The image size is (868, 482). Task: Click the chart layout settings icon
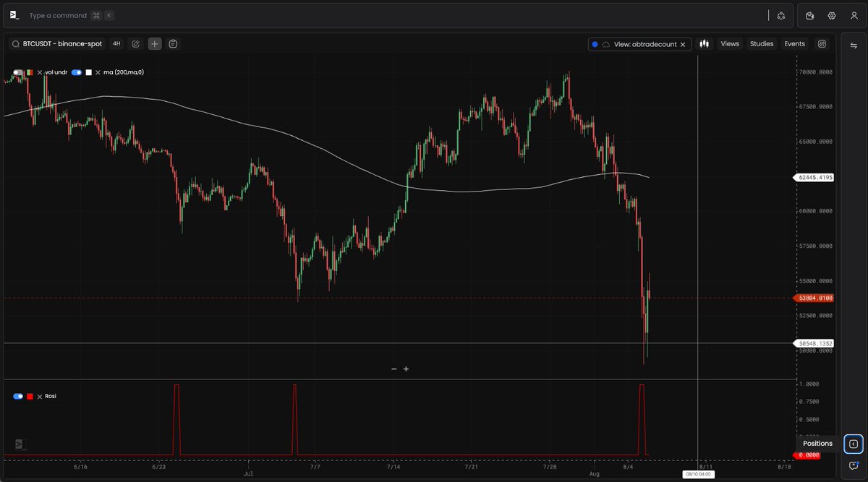pos(822,44)
